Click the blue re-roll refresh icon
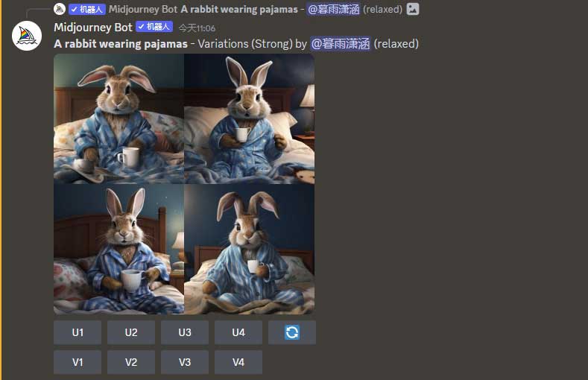The image size is (588, 380). [x=291, y=332]
